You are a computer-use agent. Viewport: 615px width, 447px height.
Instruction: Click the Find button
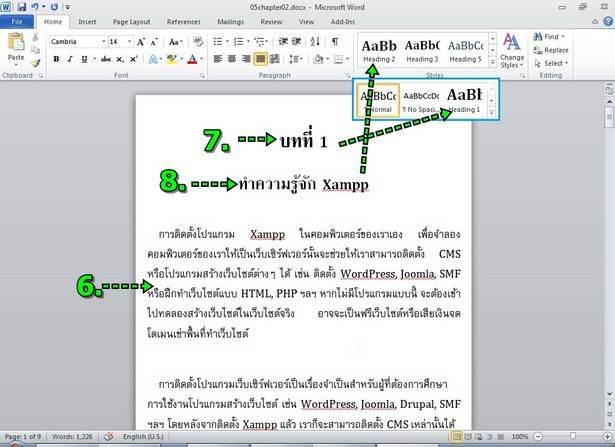tap(549, 37)
